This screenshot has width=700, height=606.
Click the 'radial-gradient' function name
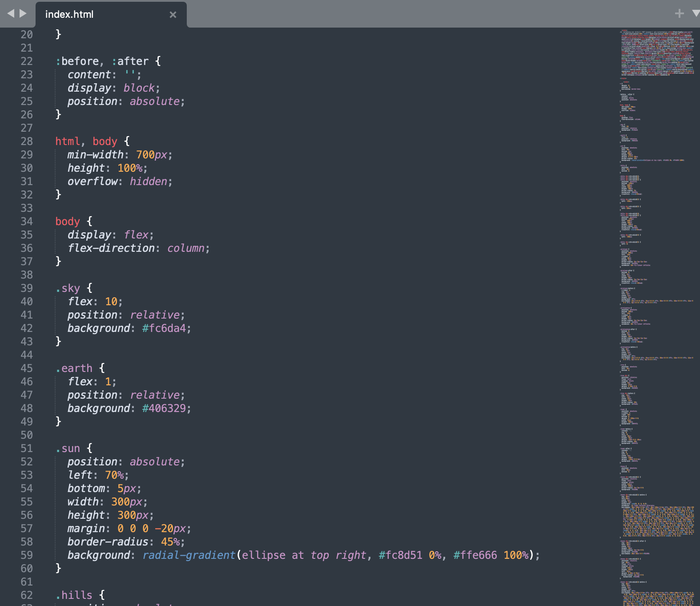[189, 555]
